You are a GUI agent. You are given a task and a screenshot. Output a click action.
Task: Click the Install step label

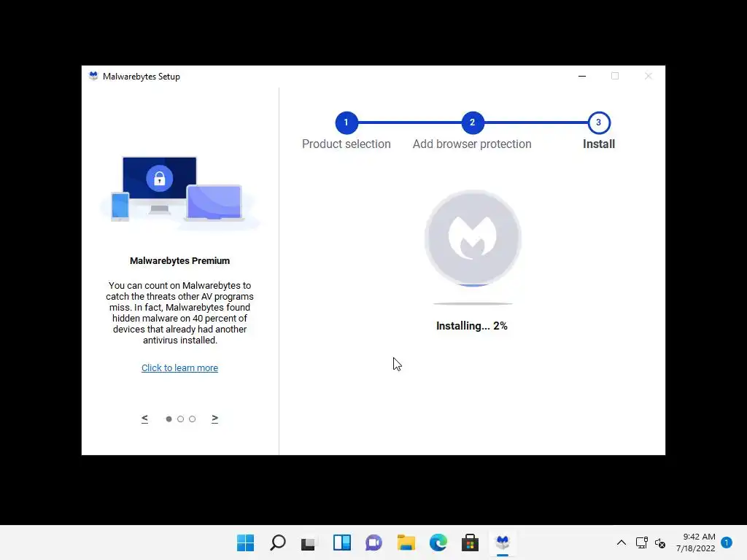(599, 144)
